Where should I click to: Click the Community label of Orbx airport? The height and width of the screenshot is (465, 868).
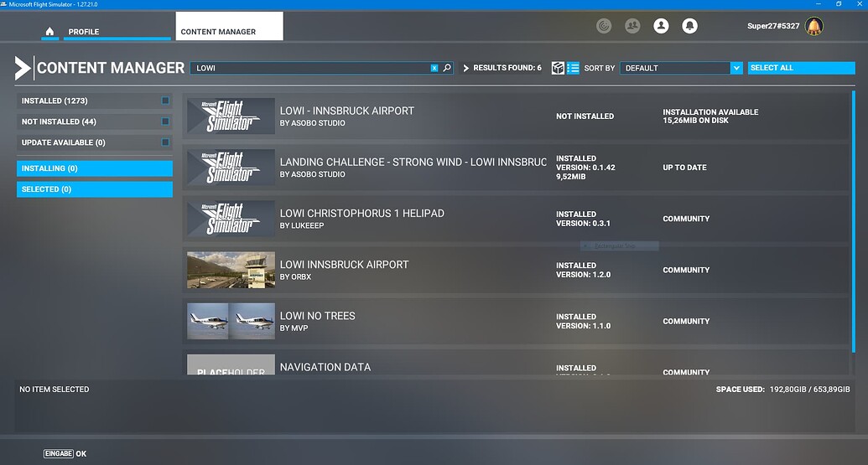tap(686, 270)
